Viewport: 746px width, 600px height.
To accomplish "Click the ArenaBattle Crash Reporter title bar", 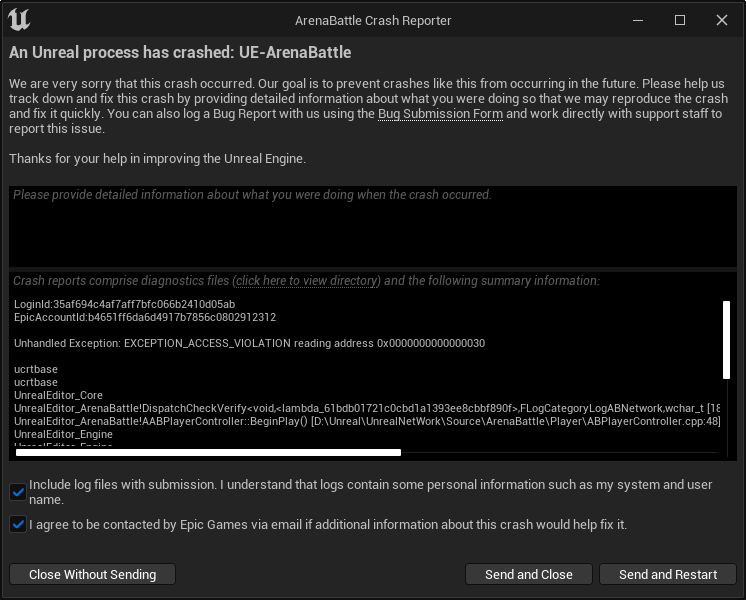I will [x=373, y=20].
